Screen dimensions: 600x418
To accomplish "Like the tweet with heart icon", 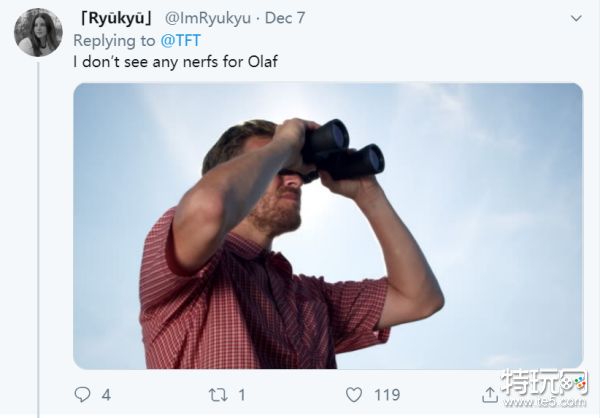I will pyautogui.click(x=355, y=394).
